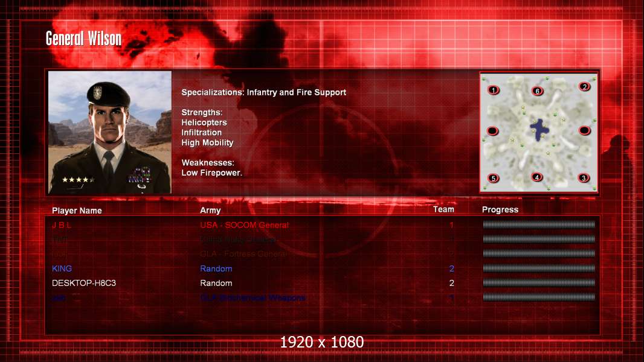This screenshot has height=362, width=644.
Task: Click the Specializations: Infantry and Fire Support line
Action: coord(263,92)
